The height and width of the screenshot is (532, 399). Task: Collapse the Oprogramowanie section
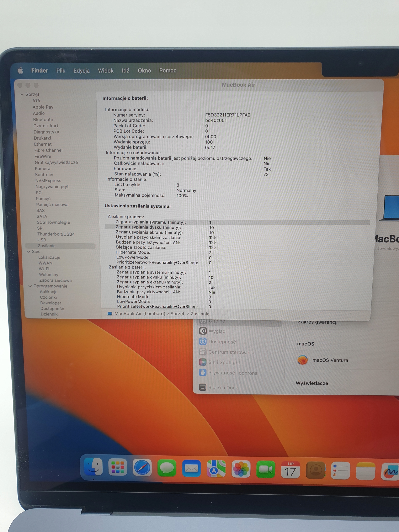click(x=30, y=286)
